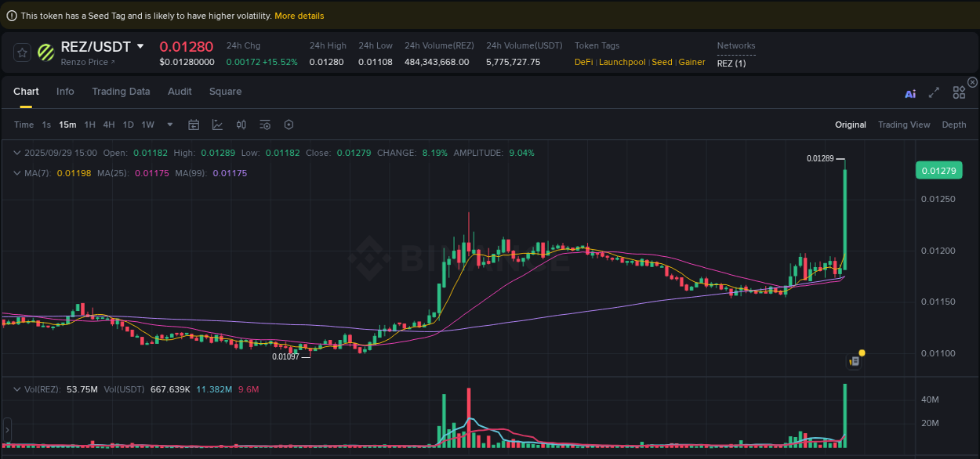Open the chart settings hexagon icon
The height and width of the screenshot is (459, 980).
pyautogui.click(x=287, y=125)
